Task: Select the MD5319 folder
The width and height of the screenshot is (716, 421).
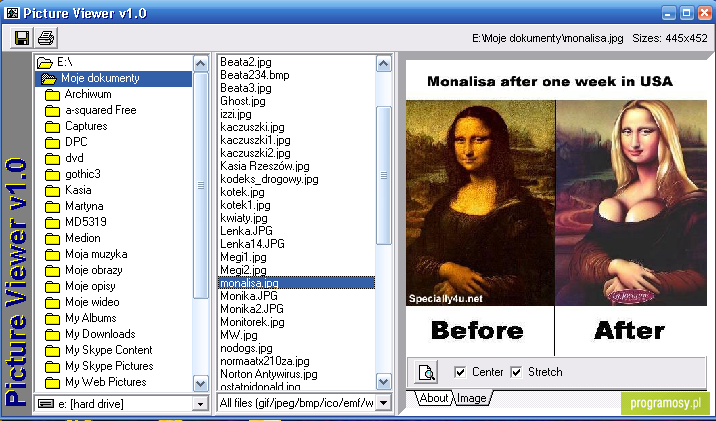Action: (x=85, y=222)
